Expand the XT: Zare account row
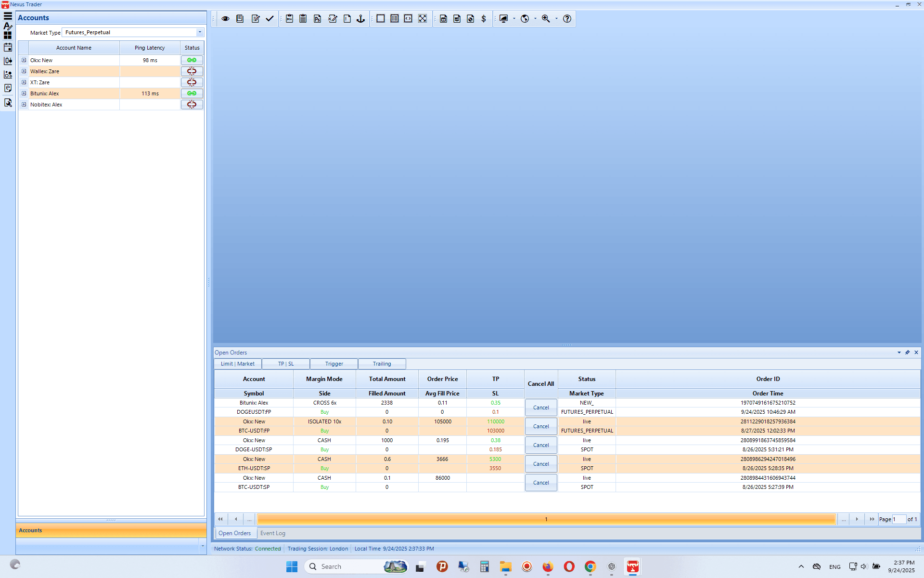Screen dimensions: 924x578 24,82
